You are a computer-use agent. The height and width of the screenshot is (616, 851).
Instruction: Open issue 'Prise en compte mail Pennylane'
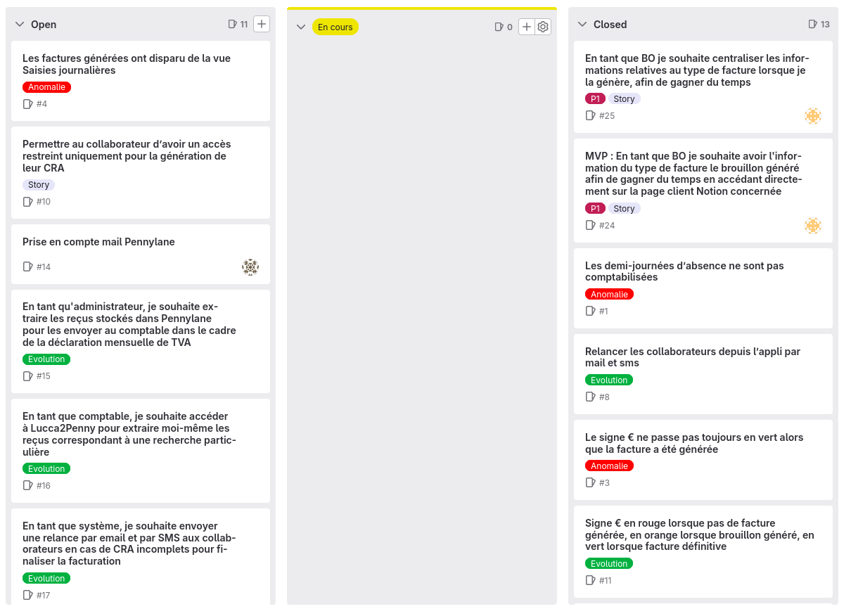click(x=98, y=242)
